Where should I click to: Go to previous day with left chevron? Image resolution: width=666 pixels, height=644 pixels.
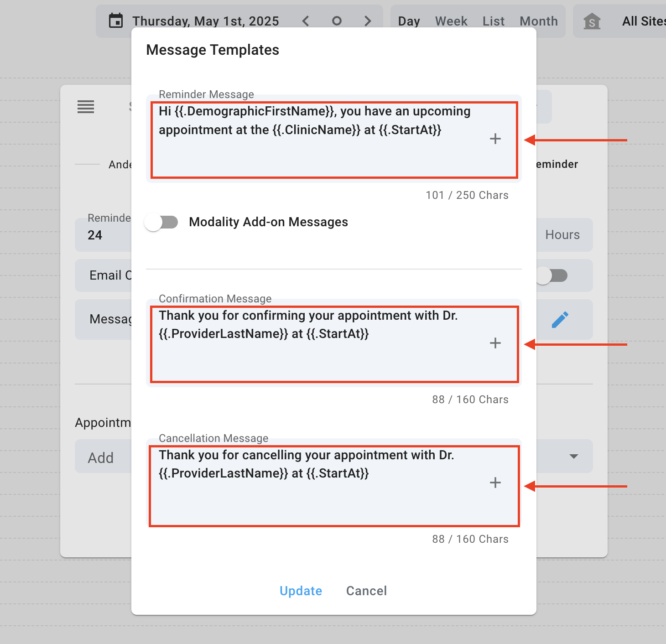pos(306,21)
